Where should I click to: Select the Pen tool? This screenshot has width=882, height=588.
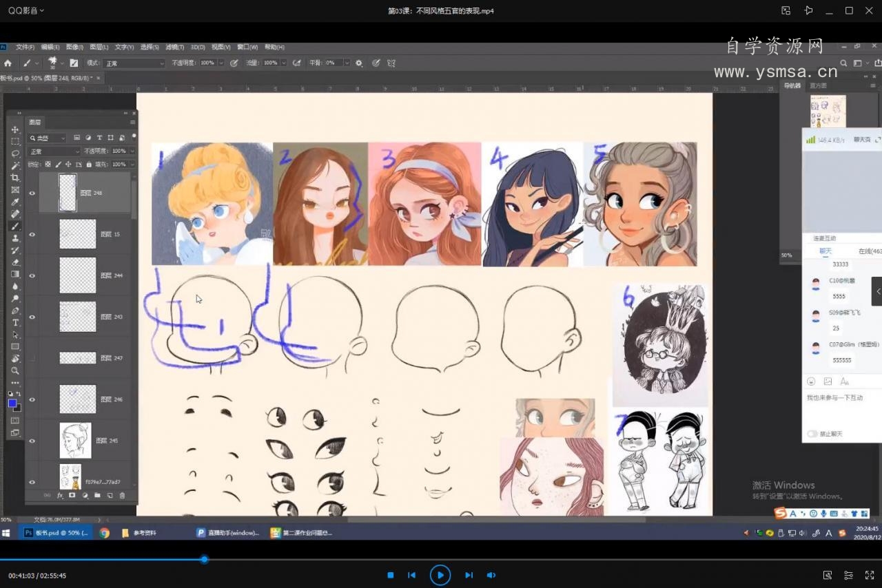click(x=15, y=311)
